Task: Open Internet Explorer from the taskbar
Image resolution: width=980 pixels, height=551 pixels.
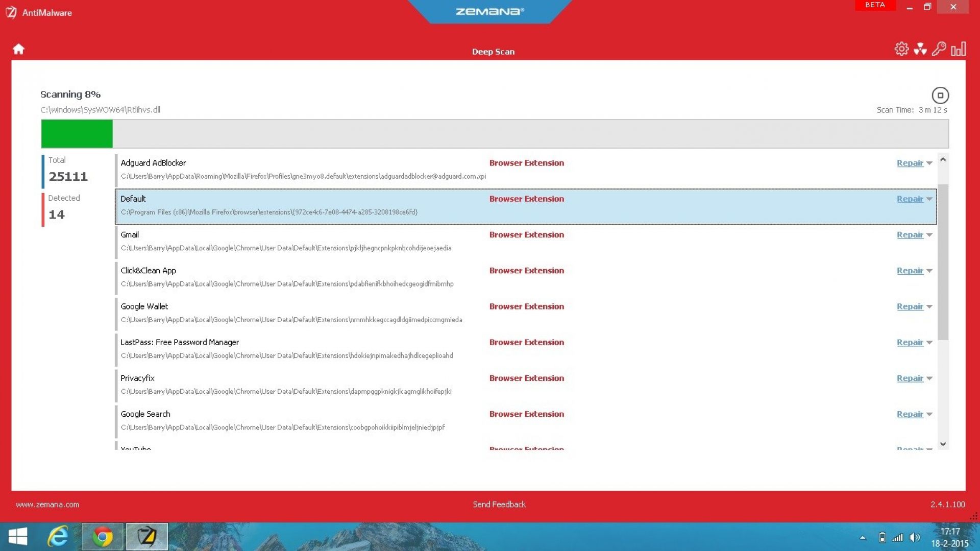Action: (58, 537)
